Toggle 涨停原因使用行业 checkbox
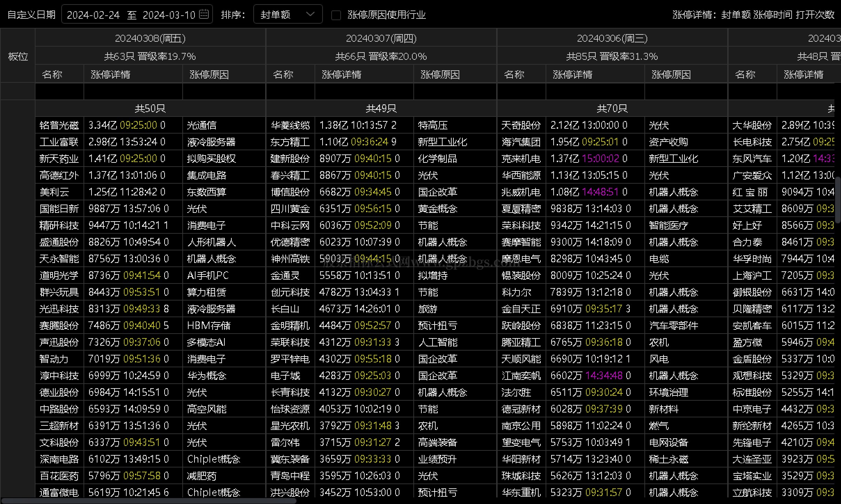This screenshot has height=504, width=841. [x=336, y=15]
